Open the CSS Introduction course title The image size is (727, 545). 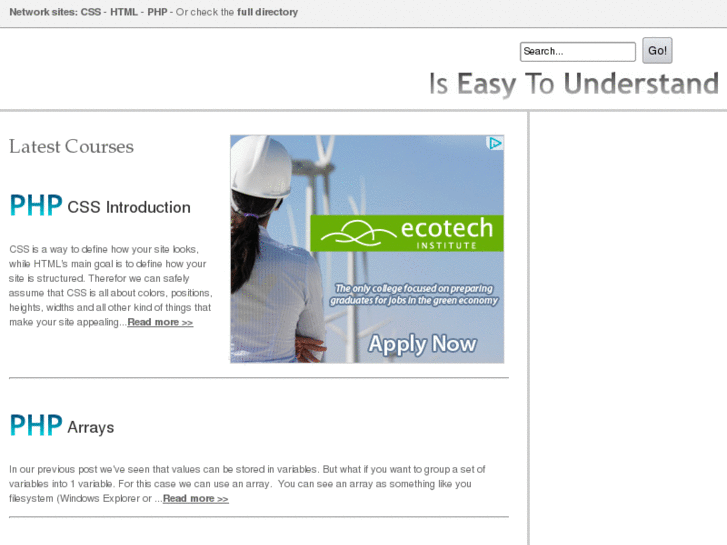pos(129,207)
